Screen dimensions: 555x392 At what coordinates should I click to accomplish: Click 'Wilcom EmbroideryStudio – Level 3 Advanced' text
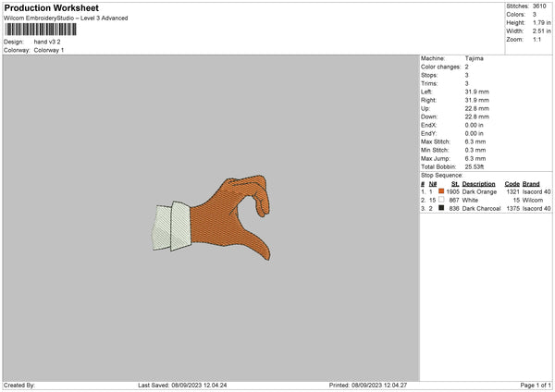(66, 18)
